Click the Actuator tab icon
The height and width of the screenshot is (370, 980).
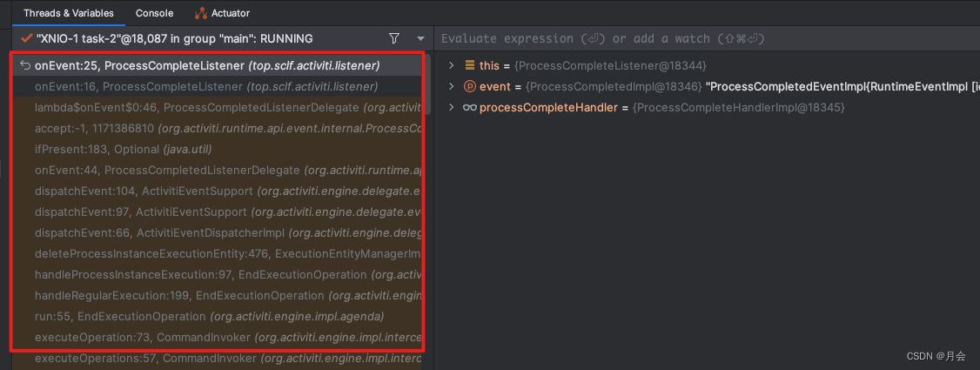click(x=200, y=13)
